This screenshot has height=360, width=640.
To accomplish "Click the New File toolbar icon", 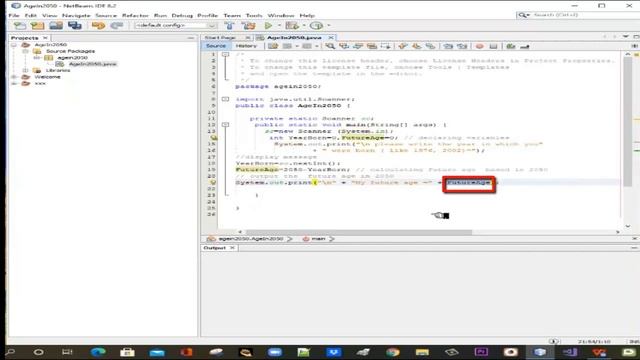I will [x=20, y=26].
